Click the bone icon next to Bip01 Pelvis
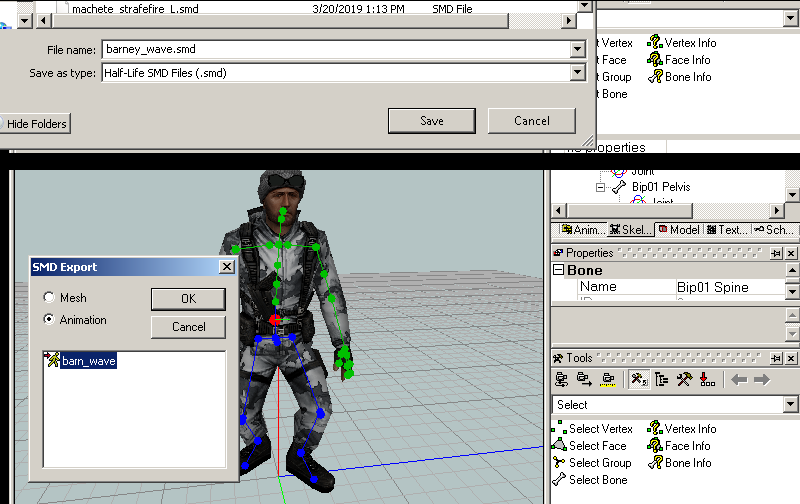Viewport: 800px width, 504px height. tap(619, 187)
